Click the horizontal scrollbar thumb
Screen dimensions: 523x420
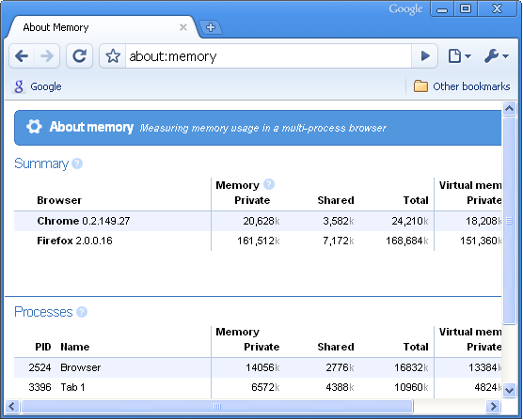point(217,406)
